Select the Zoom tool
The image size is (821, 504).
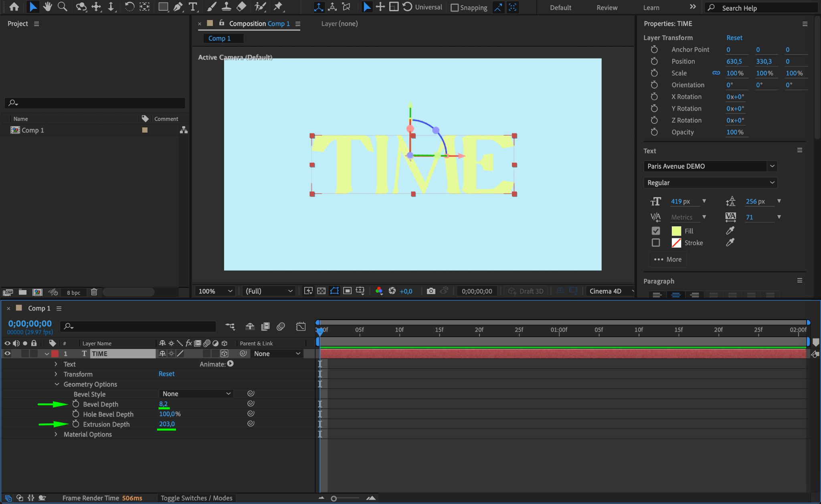point(62,7)
